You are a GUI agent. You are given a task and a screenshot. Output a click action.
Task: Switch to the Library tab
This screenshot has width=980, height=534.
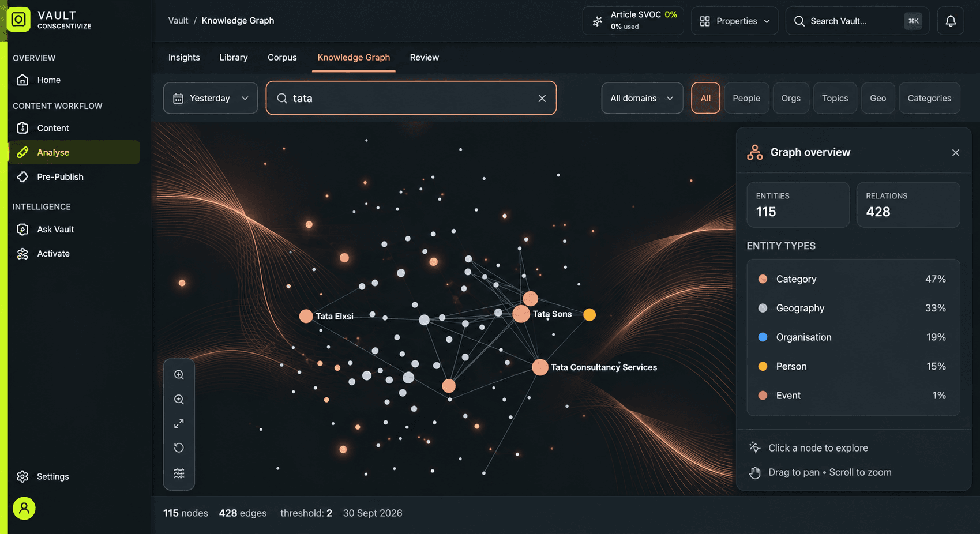(x=234, y=58)
